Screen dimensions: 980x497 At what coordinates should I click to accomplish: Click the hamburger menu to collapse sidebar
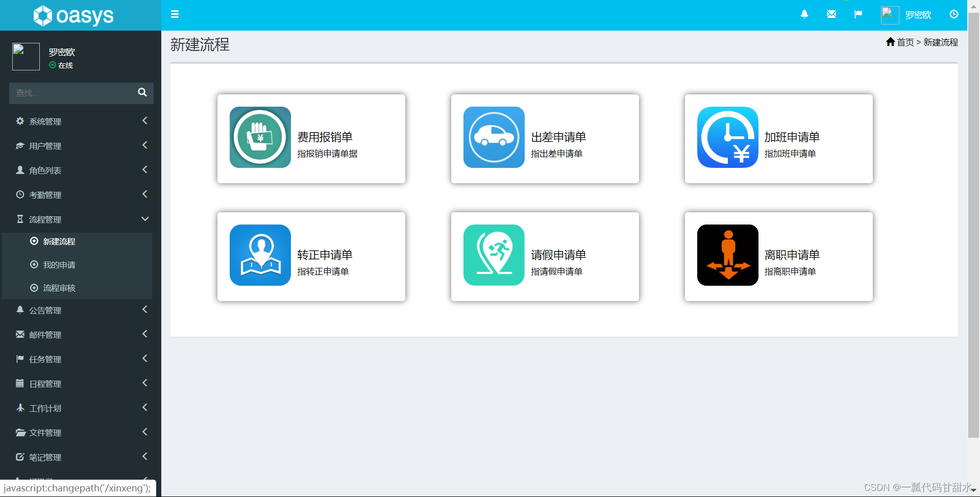coord(175,14)
